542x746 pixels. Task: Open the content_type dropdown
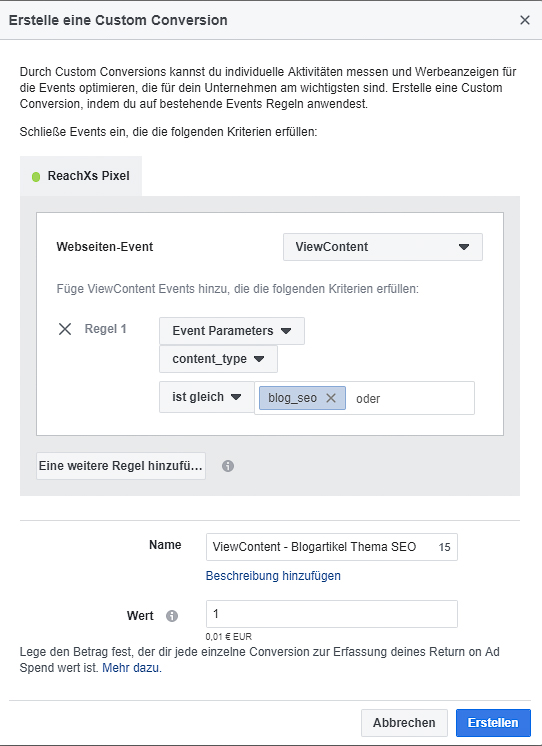tap(218, 359)
